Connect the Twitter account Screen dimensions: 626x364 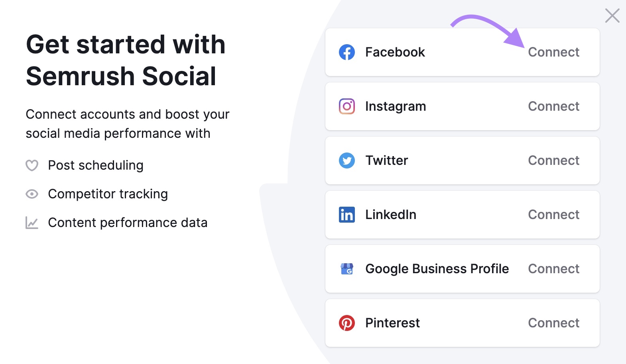point(553,160)
